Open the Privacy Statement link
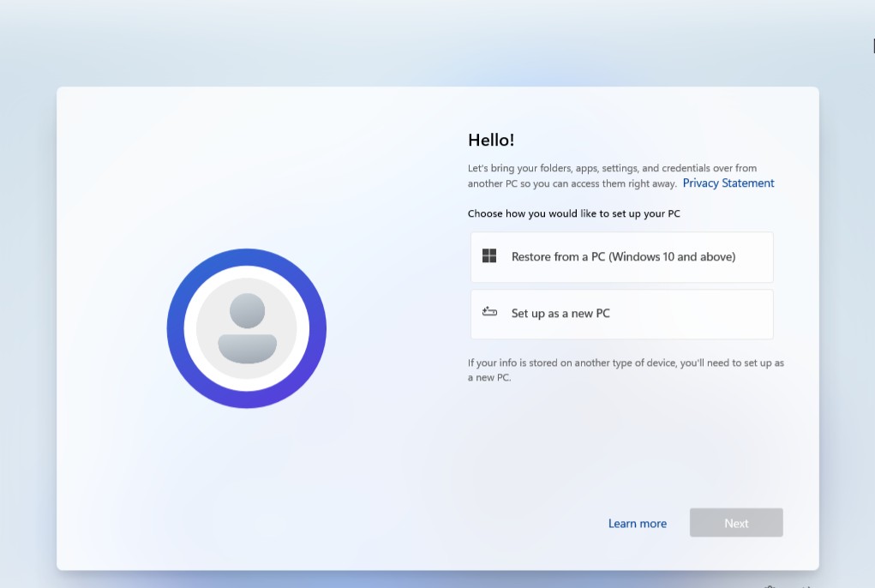The height and width of the screenshot is (588, 875). click(x=728, y=183)
